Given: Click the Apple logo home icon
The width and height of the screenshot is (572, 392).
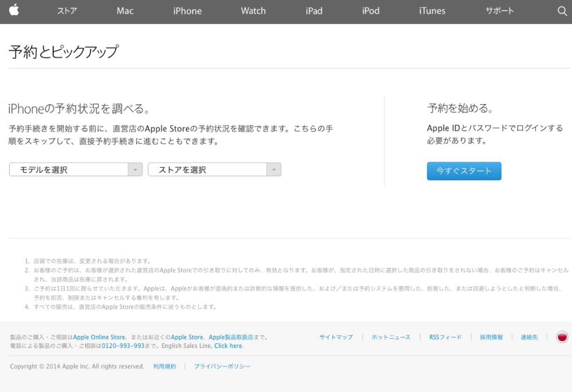Looking at the screenshot, I should 14,10.
